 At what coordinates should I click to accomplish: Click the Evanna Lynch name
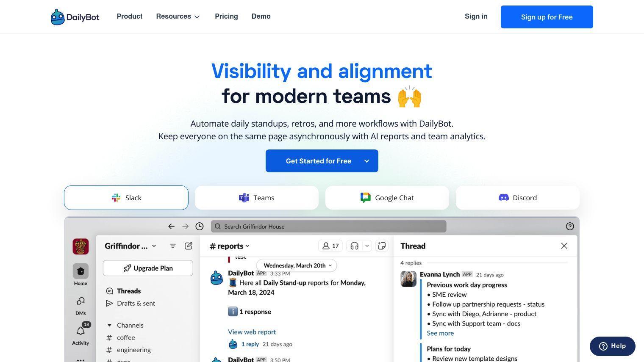tap(440, 274)
